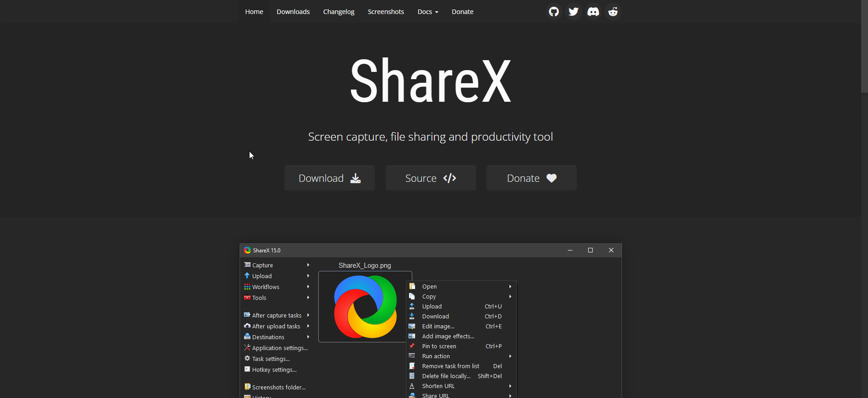Open the Discord server icon link

[593, 12]
